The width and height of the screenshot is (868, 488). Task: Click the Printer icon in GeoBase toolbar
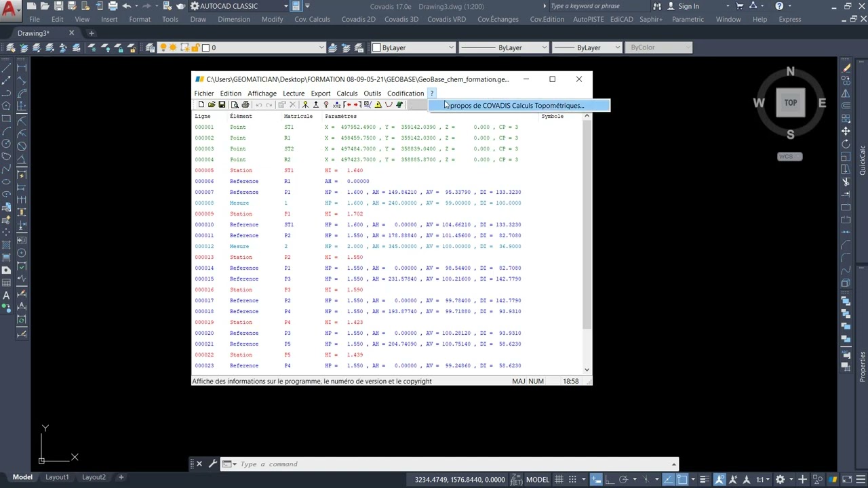coord(245,104)
